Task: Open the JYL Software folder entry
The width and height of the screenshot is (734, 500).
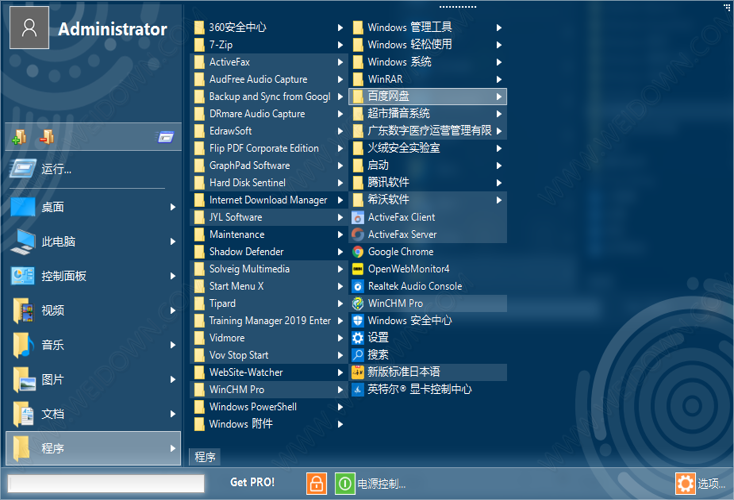Action: (269, 217)
